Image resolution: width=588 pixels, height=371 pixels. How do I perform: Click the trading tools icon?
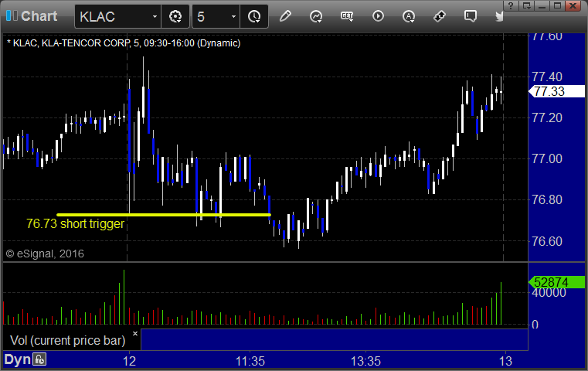[440, 16]
